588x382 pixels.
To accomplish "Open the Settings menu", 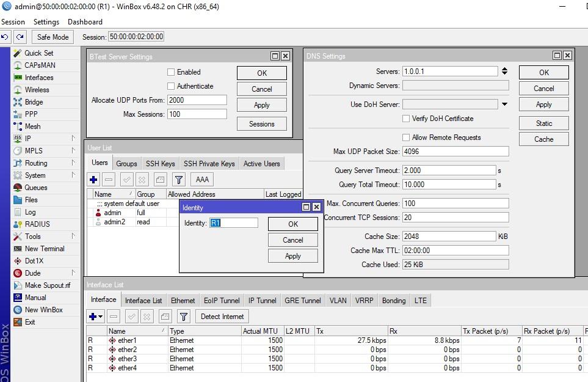I will (46, 22).
